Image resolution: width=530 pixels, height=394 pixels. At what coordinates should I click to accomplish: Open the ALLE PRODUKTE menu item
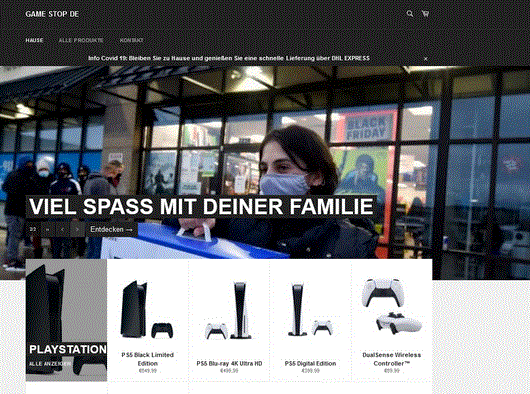[x=81, y=40]
